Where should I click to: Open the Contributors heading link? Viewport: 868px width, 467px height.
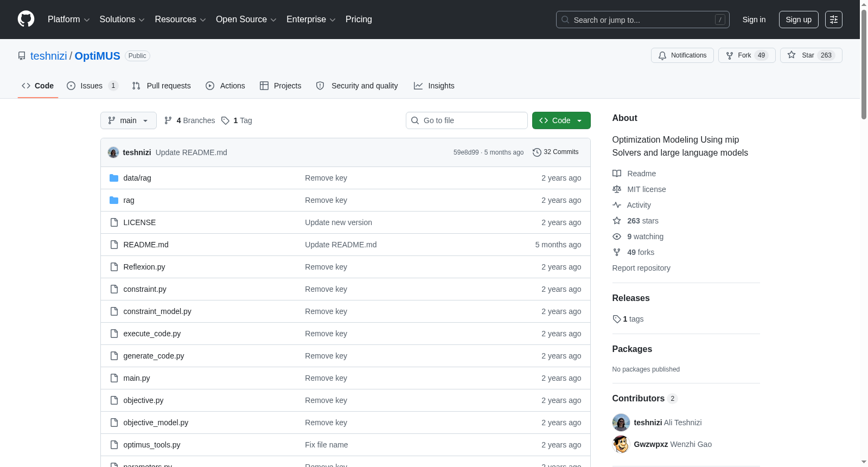click(645, 399)
